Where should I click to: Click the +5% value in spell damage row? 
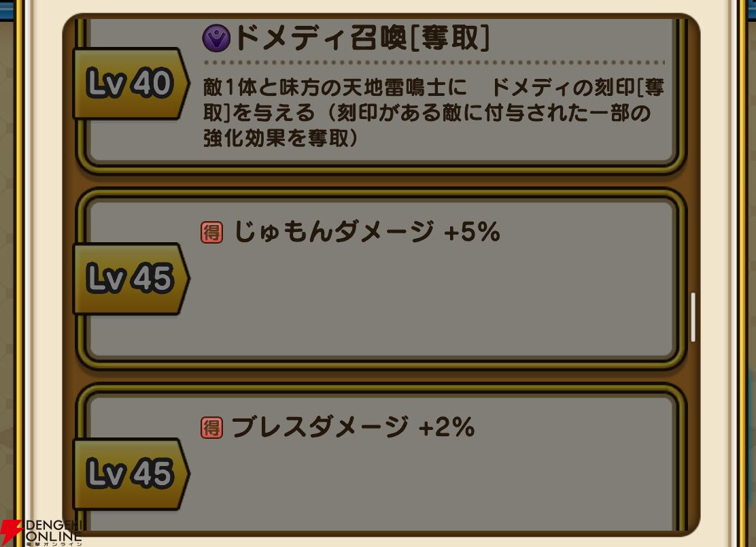point(472,232)
